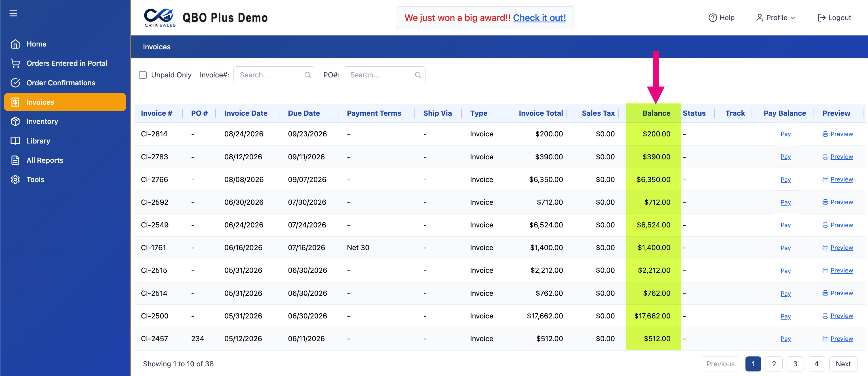Open Home from the sidebar
The height and width of the screenshot is (376, 868).
(x=65, y=44)
